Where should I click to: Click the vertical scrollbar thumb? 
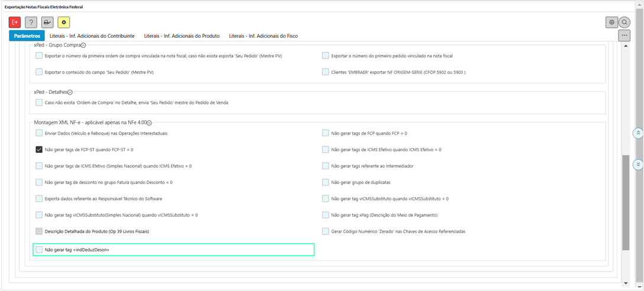pyautogui.click(x=626, y=202)
